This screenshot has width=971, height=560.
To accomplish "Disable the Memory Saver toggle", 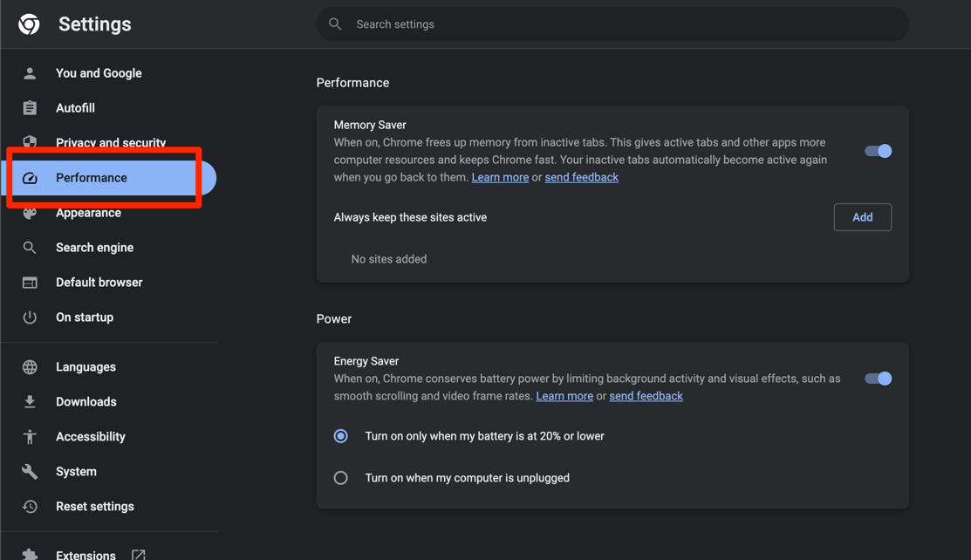I will (x=879, y=150).
